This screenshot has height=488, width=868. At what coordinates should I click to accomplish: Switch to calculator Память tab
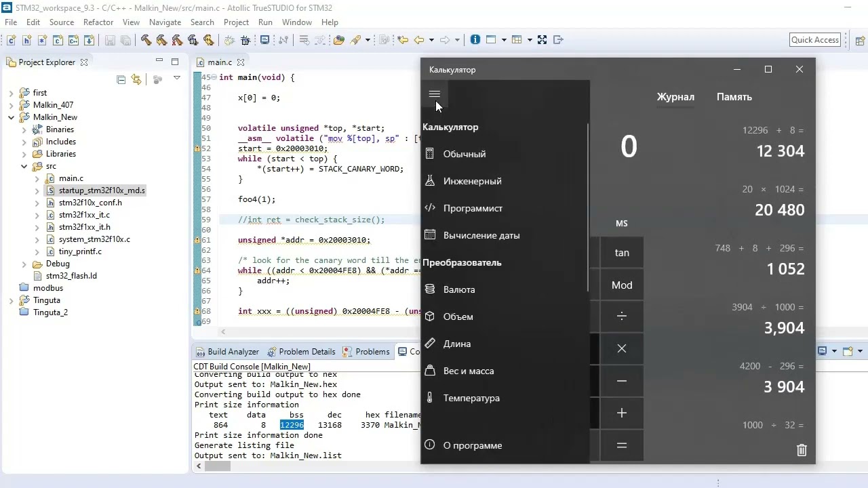[734, 97]
